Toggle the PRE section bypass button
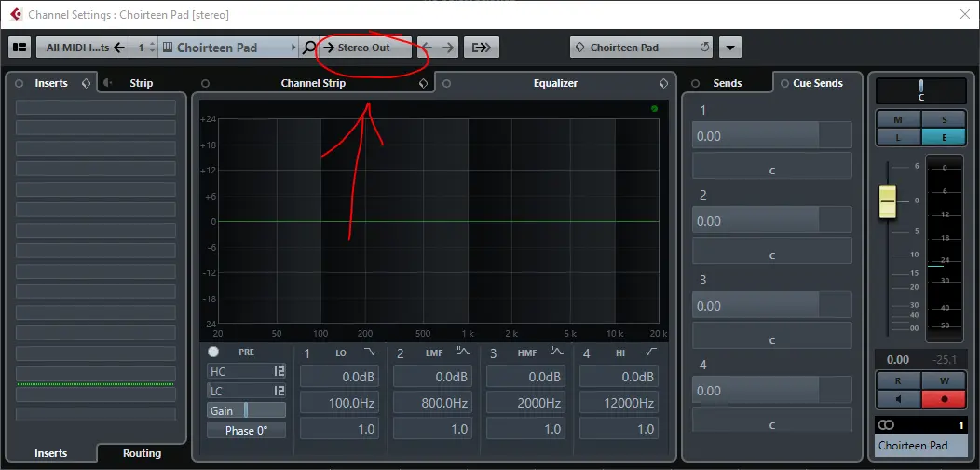This screenshot has width=980, height=470. tap(213, 352)
